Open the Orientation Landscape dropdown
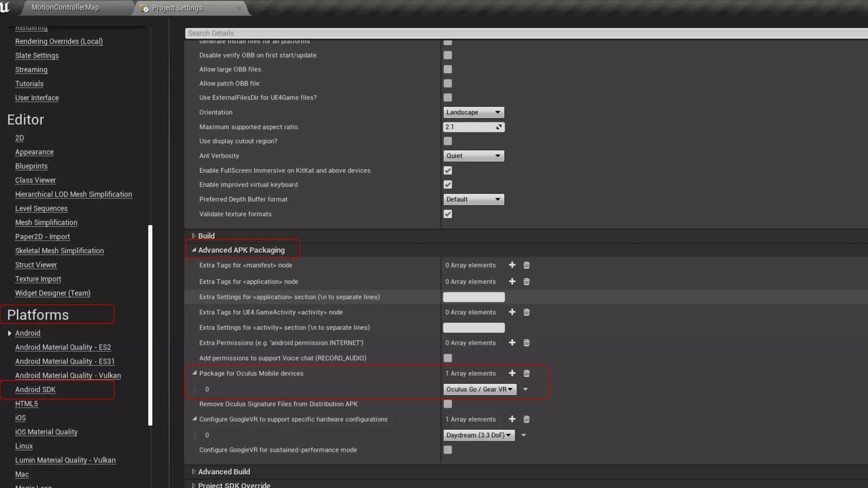This screenshot has height=488, width=868. click(x=473, y=112)
